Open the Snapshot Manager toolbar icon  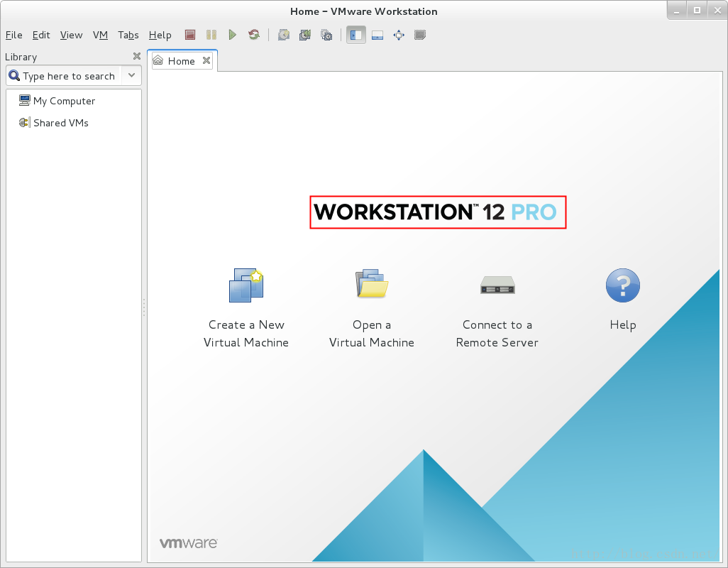click(x=326, y=35)
